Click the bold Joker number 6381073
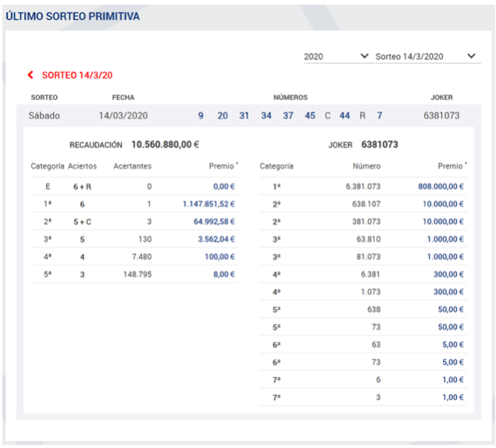This screenshot has height=448, width=496. pyautogui.click(x=380, y=145)
